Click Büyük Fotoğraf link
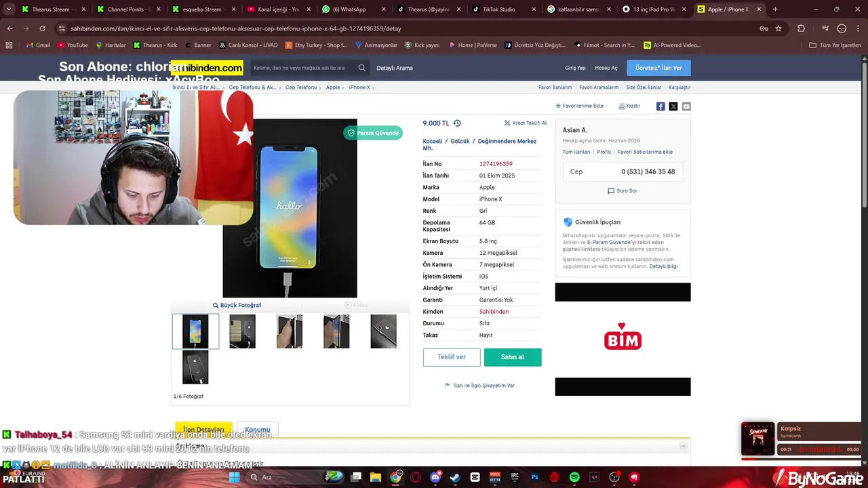This screenshot has width=868, height=488. 237,305
